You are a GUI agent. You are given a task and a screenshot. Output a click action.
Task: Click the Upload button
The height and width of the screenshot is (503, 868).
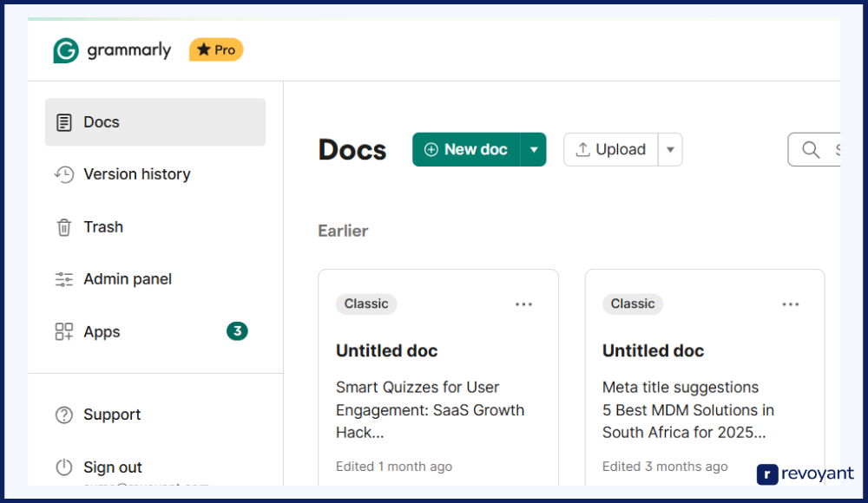[x=610, y=149]
